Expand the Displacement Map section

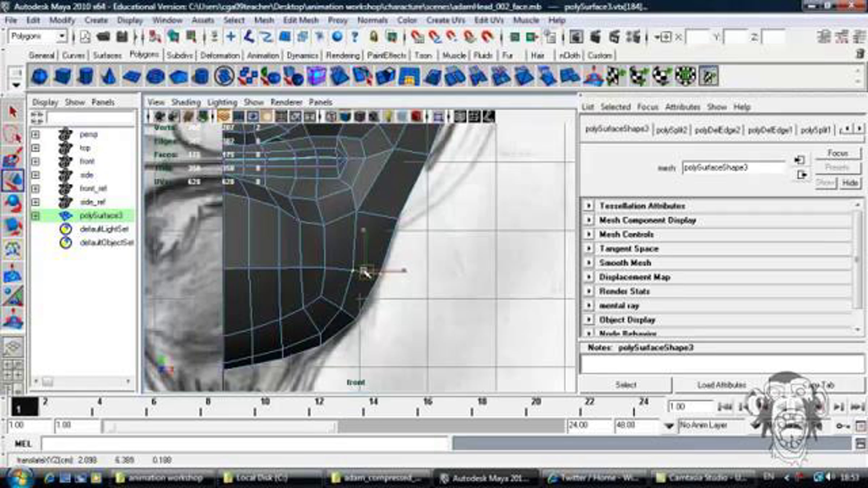589,277
